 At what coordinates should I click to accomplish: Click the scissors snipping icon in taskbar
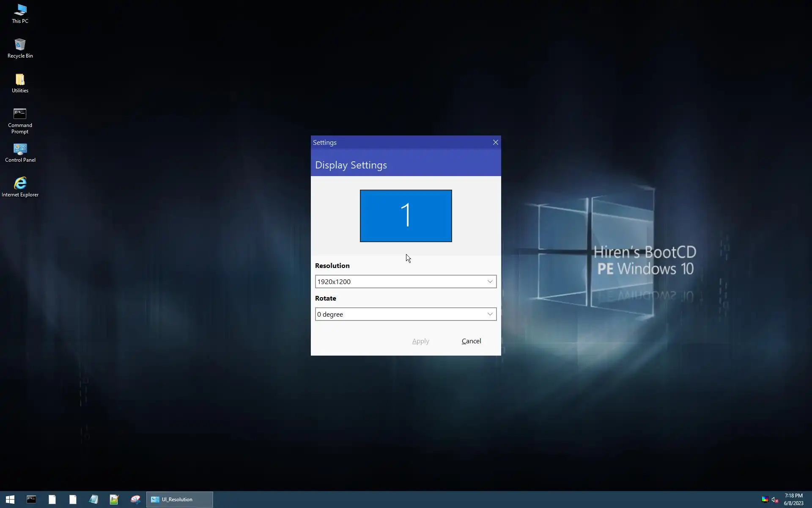[135, 500]
